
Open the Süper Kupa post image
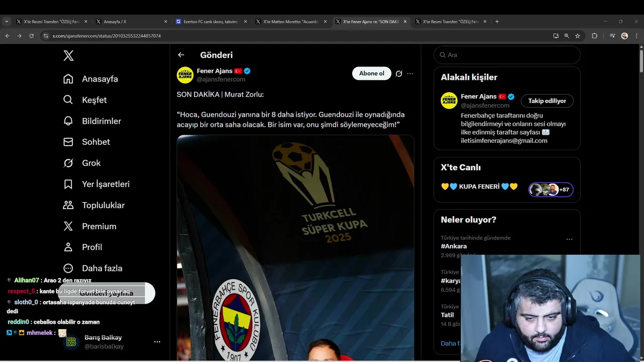(x=295, y=248)
